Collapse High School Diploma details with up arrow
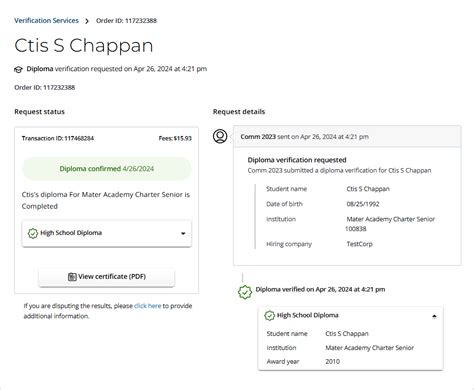 (434, 316)
